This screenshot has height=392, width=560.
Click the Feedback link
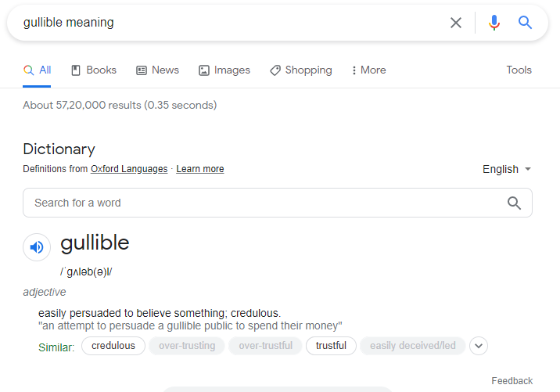(x=512, y=381)
